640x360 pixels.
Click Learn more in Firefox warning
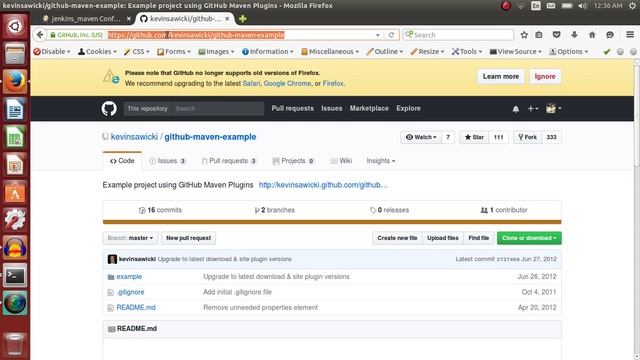click(x=501, y=76)
